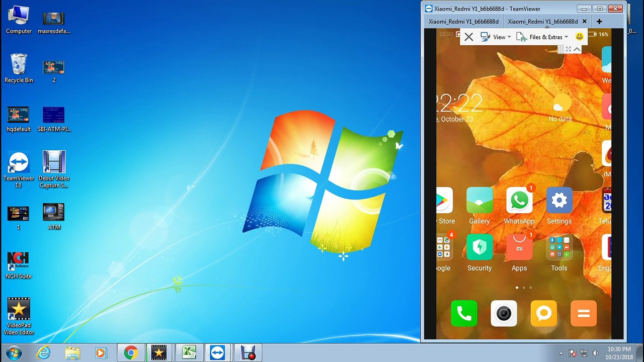Open the Windows Start menu
The image size is (644, 362).
[x=14, y=352]
